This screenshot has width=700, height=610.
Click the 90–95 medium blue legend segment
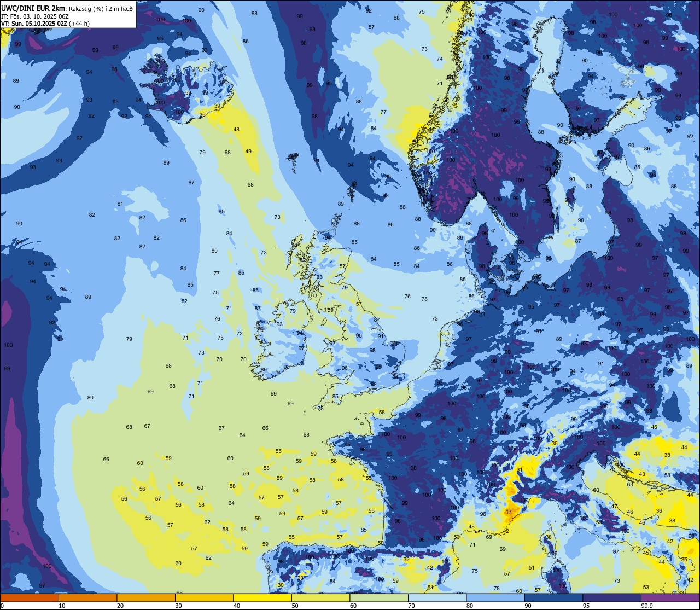coord(553,597)
